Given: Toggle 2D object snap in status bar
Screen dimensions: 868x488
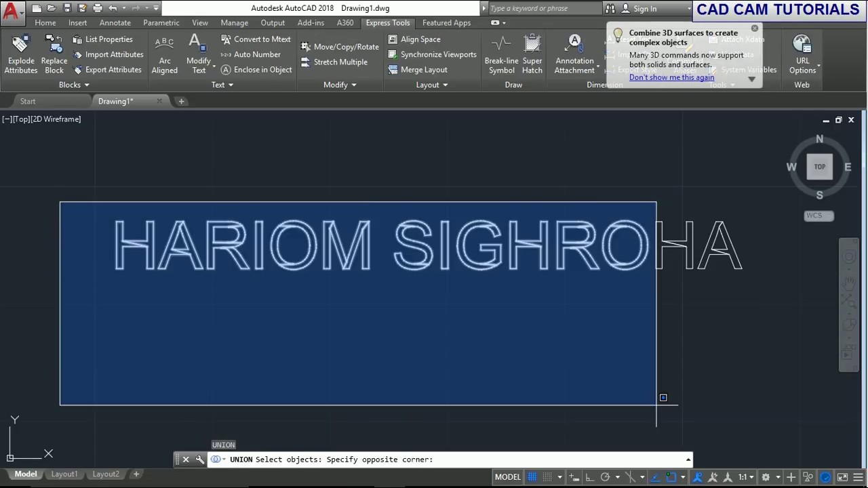Looking at the screenshot, I should tap(671, 477).
